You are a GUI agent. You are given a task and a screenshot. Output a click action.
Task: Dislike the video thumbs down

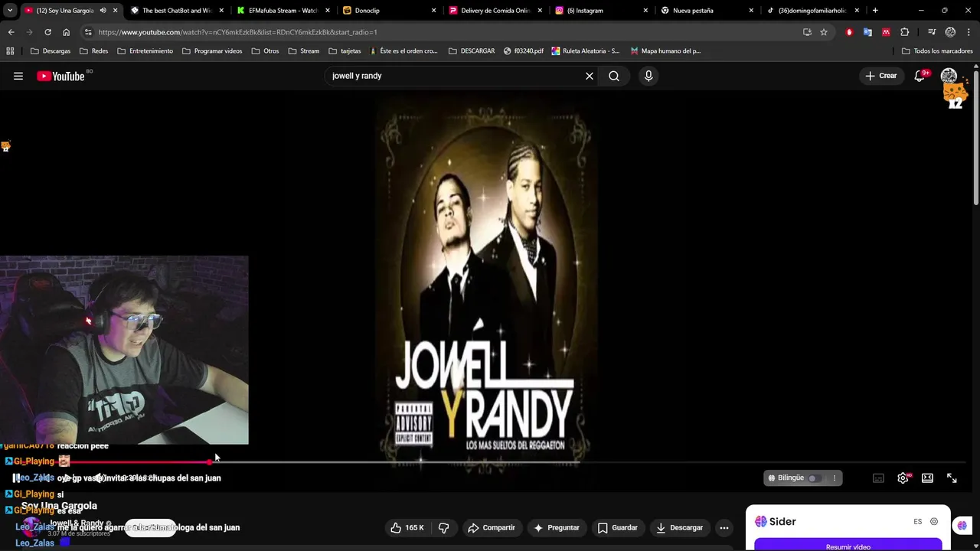(443, 527)
